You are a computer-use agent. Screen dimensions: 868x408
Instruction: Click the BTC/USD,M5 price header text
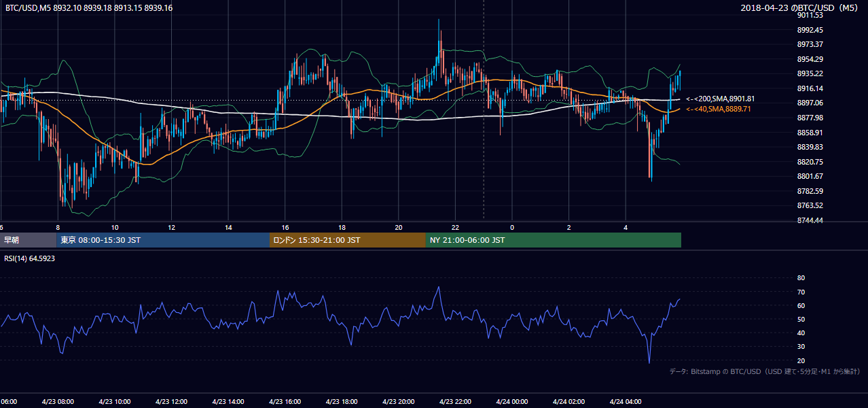point(88,7)
